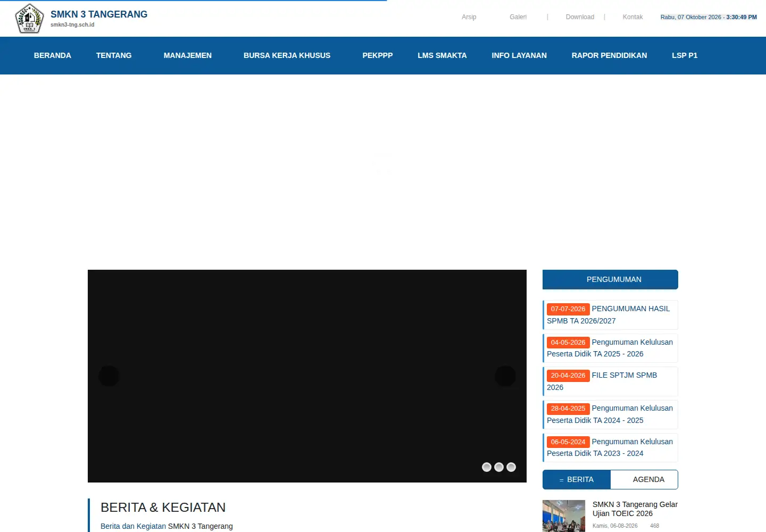766x532 pixels.
Task: Select the third carousel dot indicator
Action: tap(511, 467)
